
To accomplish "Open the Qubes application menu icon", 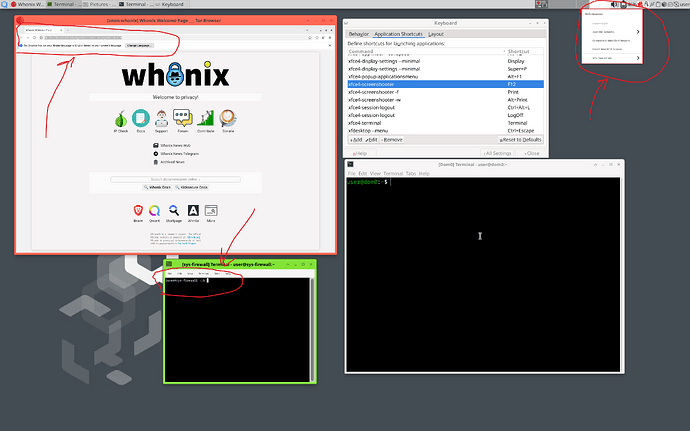I will pos(4,4).
